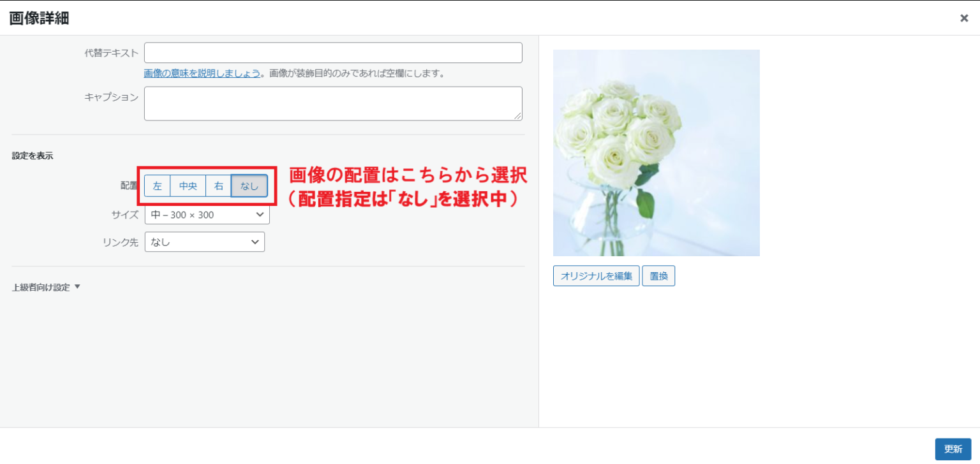Image resolution: width=980 pixels, height=464 pixels.
Task: Click the オリジナルを編集 button
Action: click(x=596, y=276)
